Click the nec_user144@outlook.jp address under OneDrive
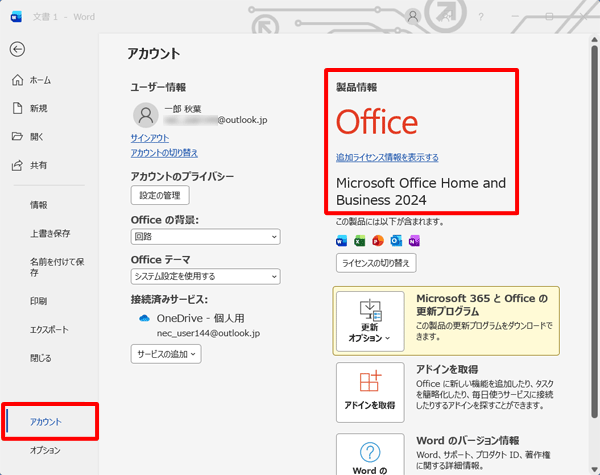600x475 pixels. (209, 333)
